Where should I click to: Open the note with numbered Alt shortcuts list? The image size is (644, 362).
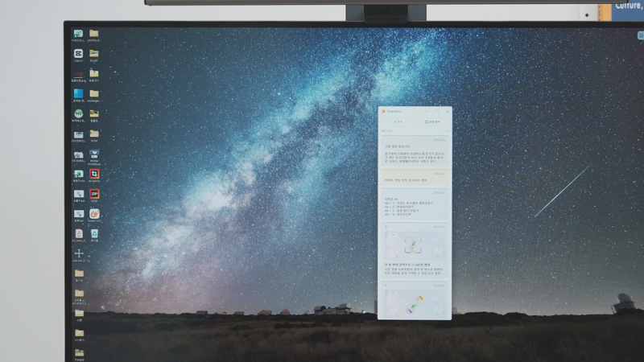[415, 204]
